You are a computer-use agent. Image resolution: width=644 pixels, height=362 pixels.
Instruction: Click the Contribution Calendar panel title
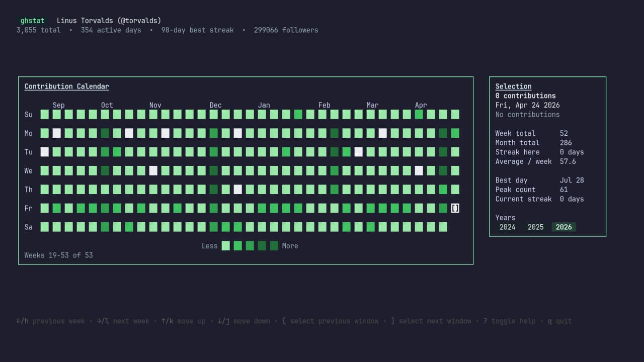[x=66, y=86]
